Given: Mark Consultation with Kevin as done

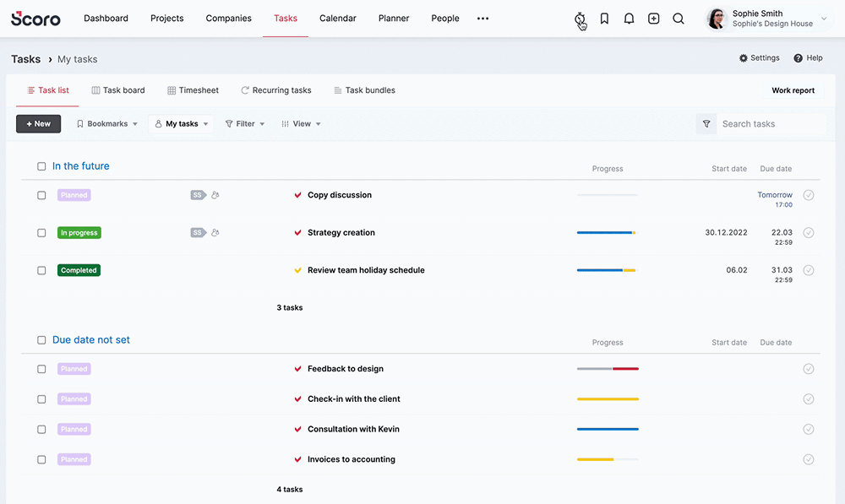Looking at the screenshot, I should click(809, 429).
